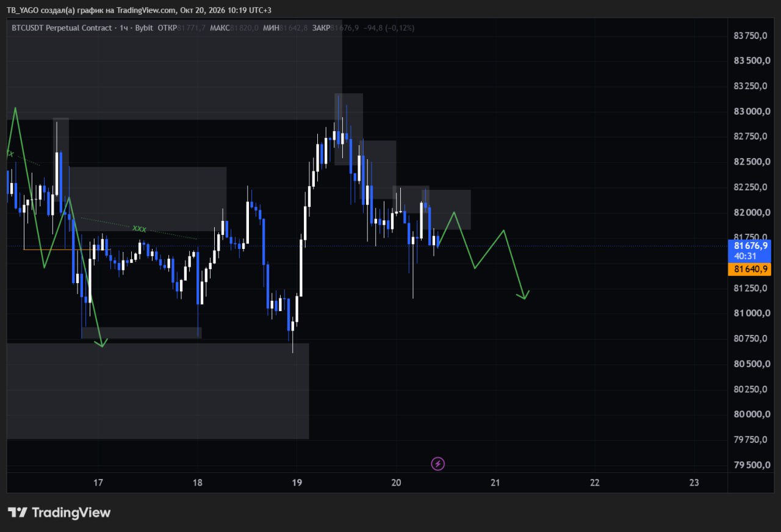Click date 21 on the time axis
The width and height of the screenshot is (781, 532).
[x=495, y=483]
